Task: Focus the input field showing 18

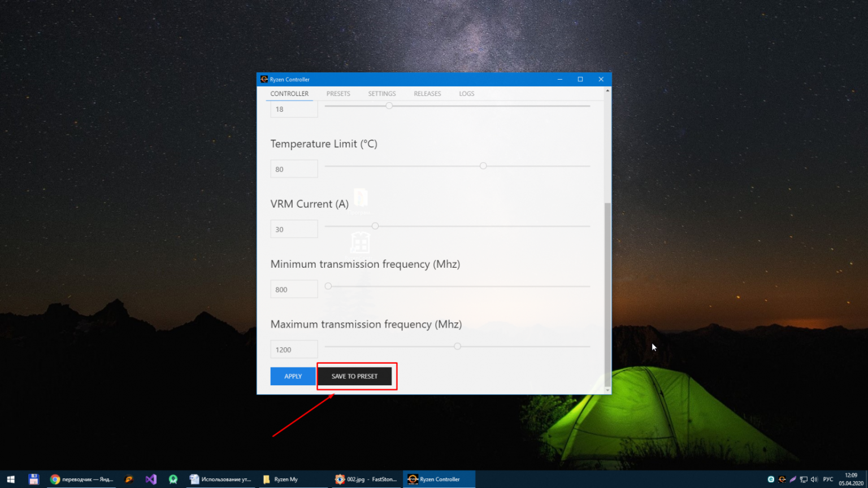Action: pos(294,109)
